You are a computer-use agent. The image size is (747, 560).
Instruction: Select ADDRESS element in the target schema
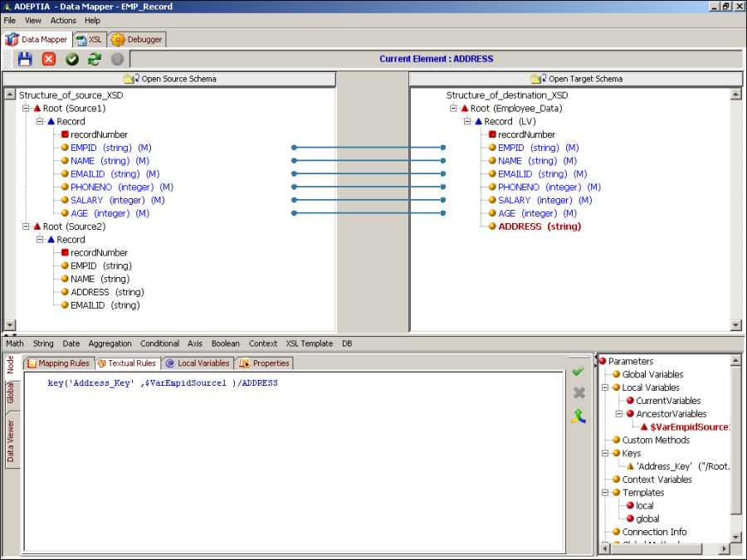539,226
